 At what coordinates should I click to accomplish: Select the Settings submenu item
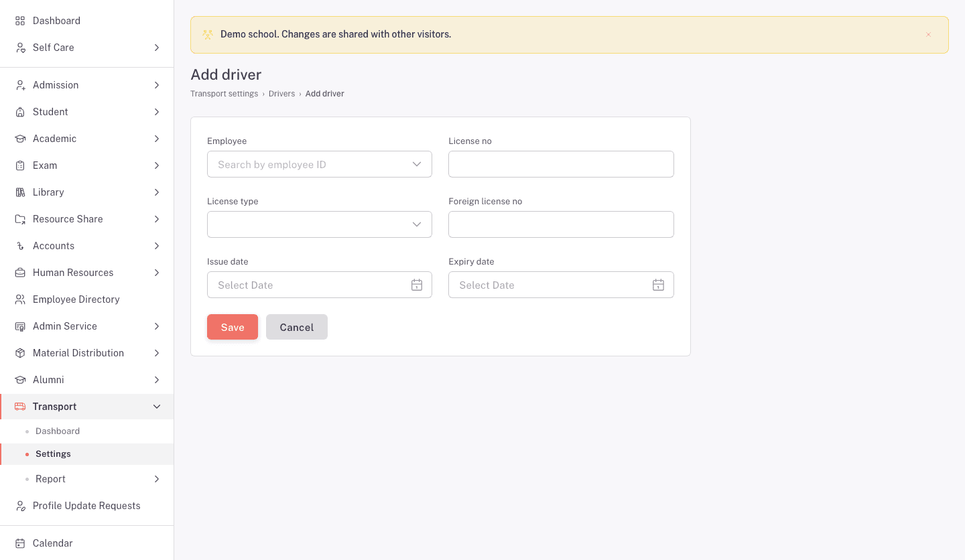[87, 454]
